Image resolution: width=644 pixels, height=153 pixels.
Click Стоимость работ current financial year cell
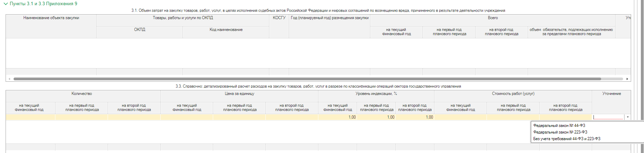coord(460,117)
